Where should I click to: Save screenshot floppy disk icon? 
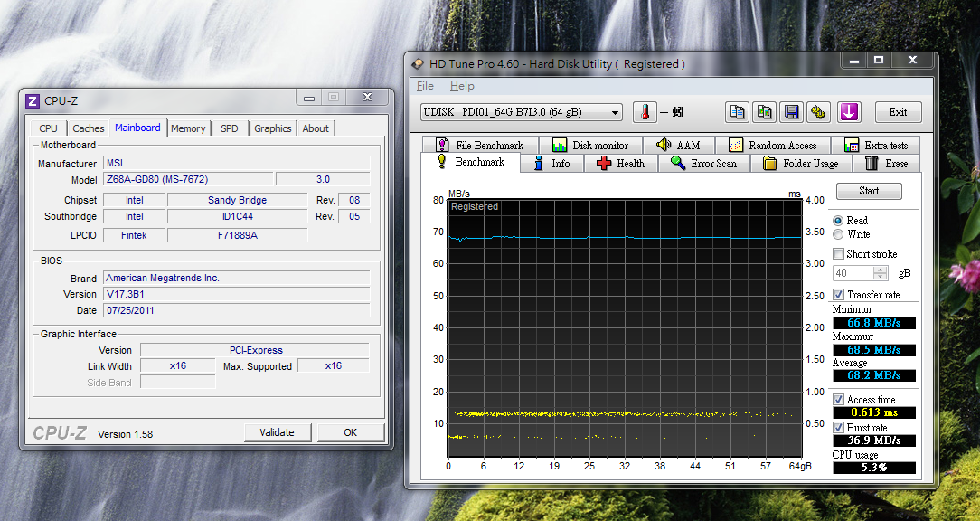[791, 112]
